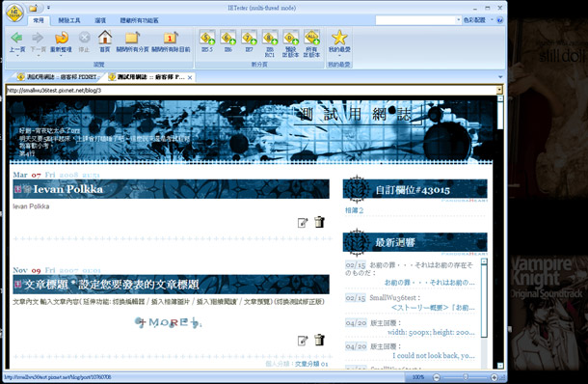Reload the page with the 重新整理 icon
Image resolution: width=588 pixels, height=384 pixels.
(61, 38)
